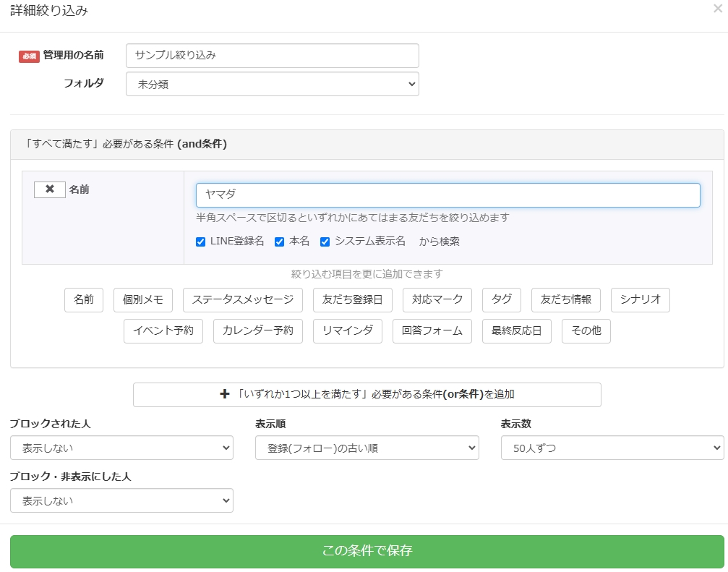Remove the 名前 condition with the X icon
728x572 pixels.
pyautogui.click(x=50, y=189)
